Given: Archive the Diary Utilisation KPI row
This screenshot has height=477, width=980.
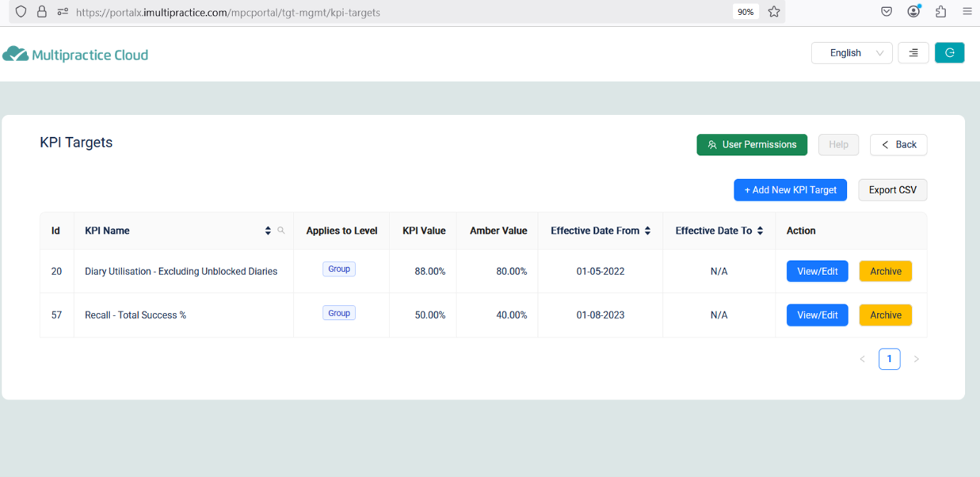Looking at the screenshot, I should [x=885, y=271].
